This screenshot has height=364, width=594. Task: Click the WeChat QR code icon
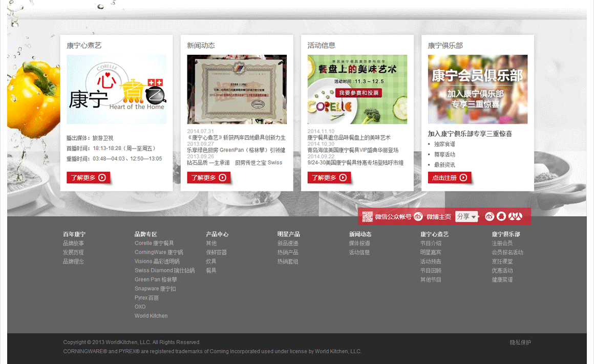tap(367, 217)
